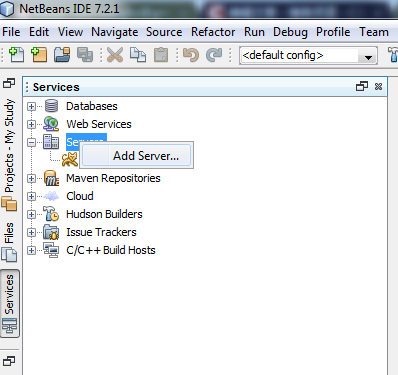398x375 pixels.
Task: Select the Web Services globe icon
Action: (51, 124)
